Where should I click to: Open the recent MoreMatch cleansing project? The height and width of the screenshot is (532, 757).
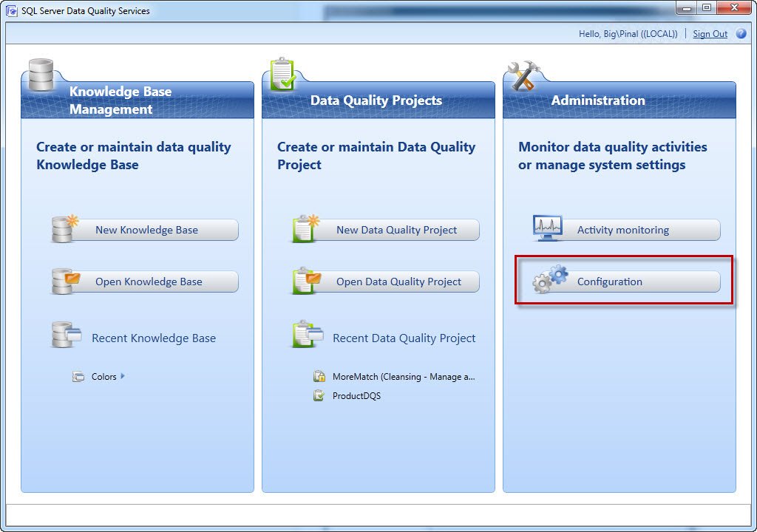404,377
